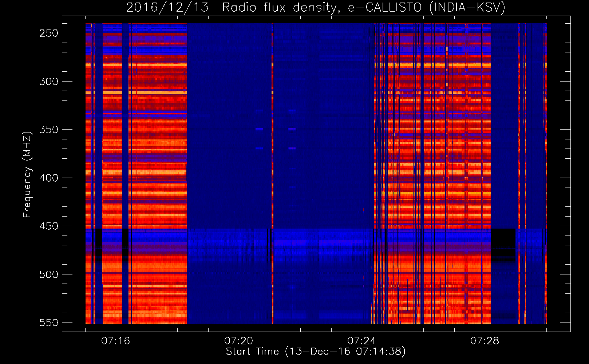The image size is (589, 364).
Task: Click the "Frequency (MHZ)" axis label
Action: 27,174
